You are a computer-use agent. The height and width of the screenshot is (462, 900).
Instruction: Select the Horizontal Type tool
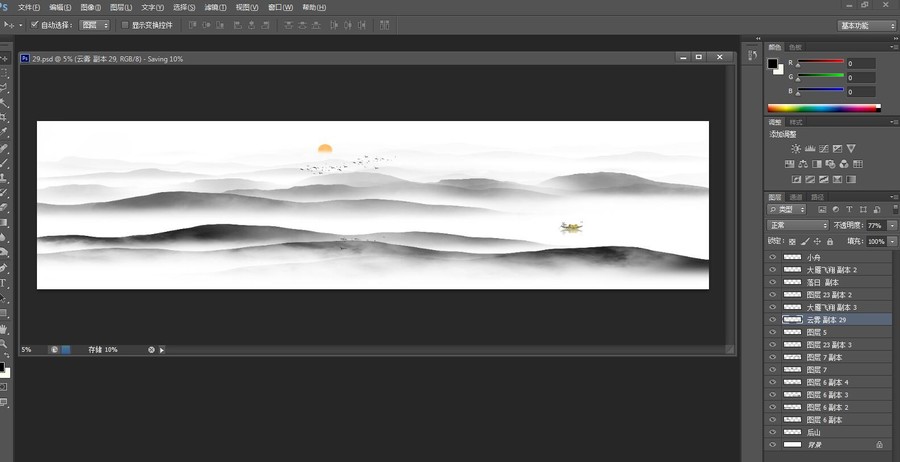pos(3,283)
